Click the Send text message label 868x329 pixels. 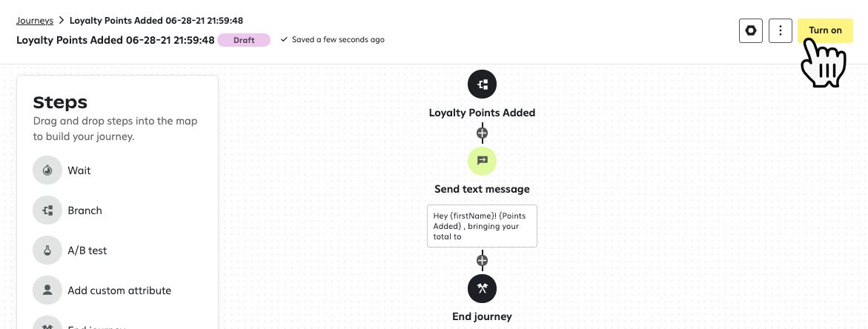(x=482, y=189)
